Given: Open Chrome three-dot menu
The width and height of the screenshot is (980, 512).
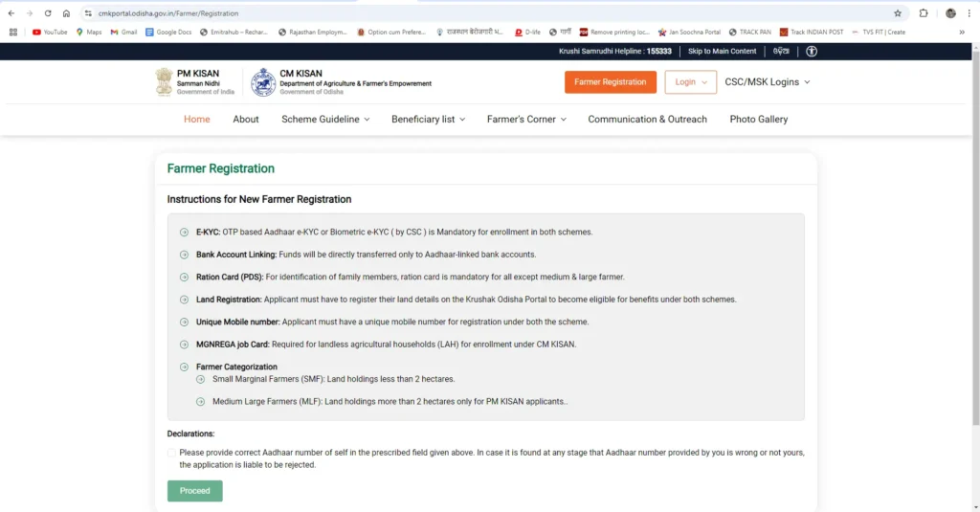Looking at the screenshot, I should (x=969, y=13).
